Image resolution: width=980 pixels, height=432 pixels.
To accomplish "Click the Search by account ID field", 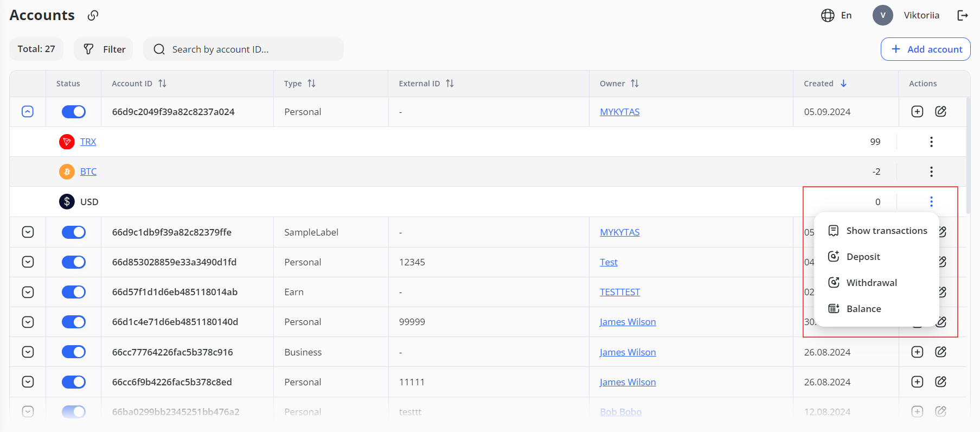I will [244, 49].
